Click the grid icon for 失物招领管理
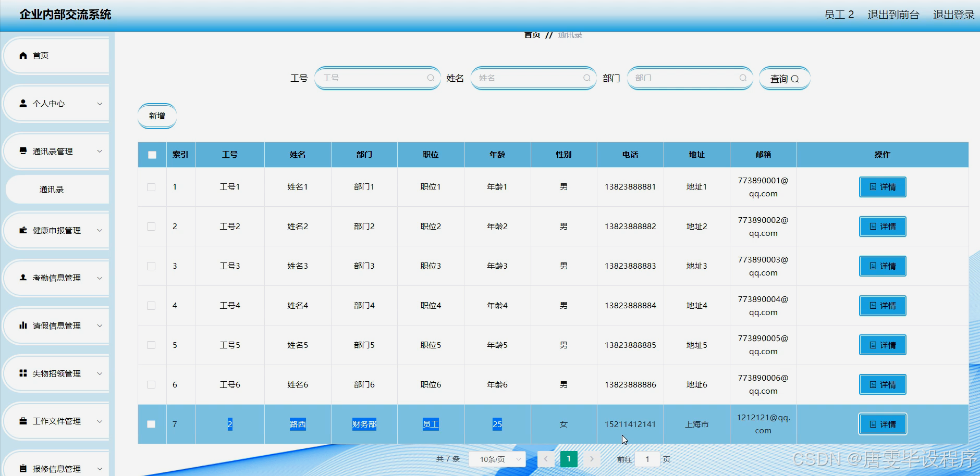Image resolution: width=980 pixels, height=476 pixels. click(23, 373)
